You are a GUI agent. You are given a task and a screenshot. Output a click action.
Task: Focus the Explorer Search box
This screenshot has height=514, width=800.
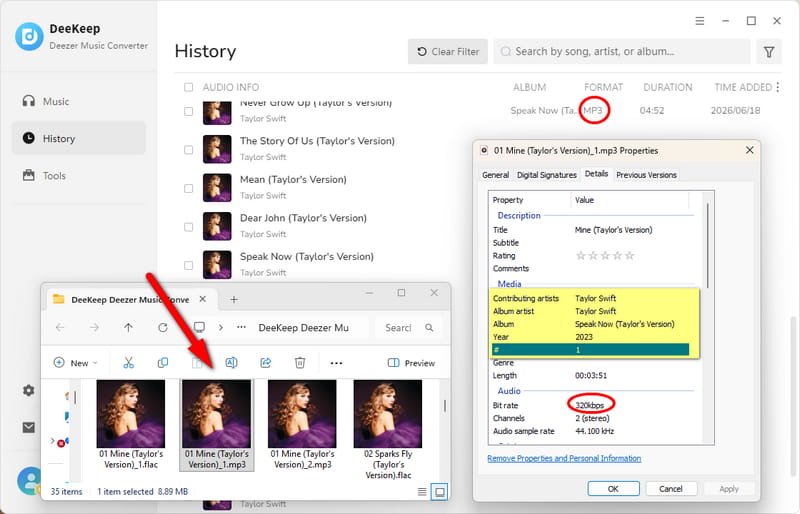point(409,328)
